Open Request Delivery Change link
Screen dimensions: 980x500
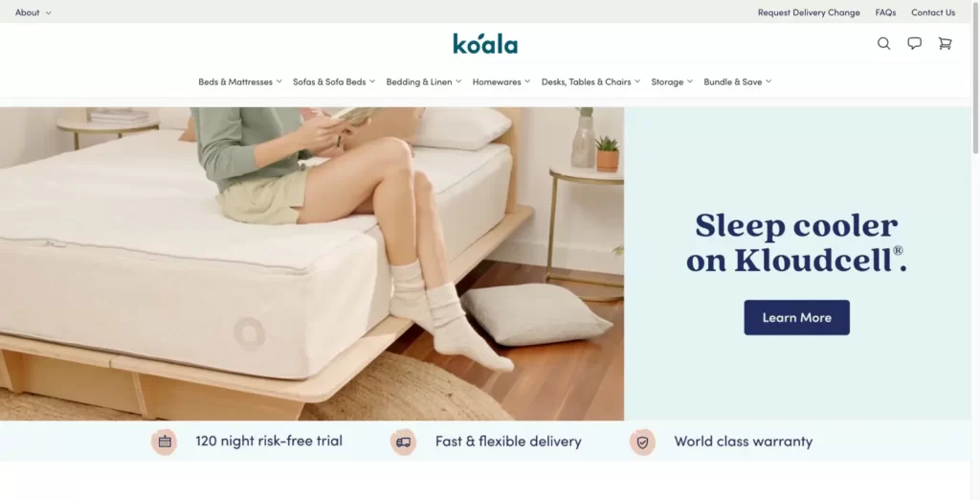pyautogui.click(x=809, y=12)
